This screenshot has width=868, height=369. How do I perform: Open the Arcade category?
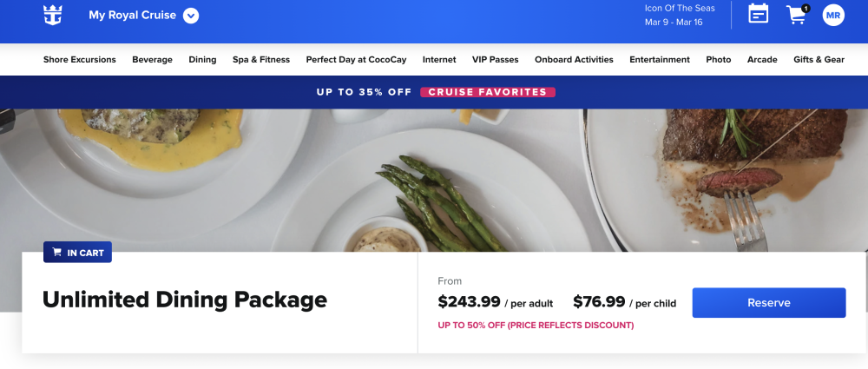(762, 59)
